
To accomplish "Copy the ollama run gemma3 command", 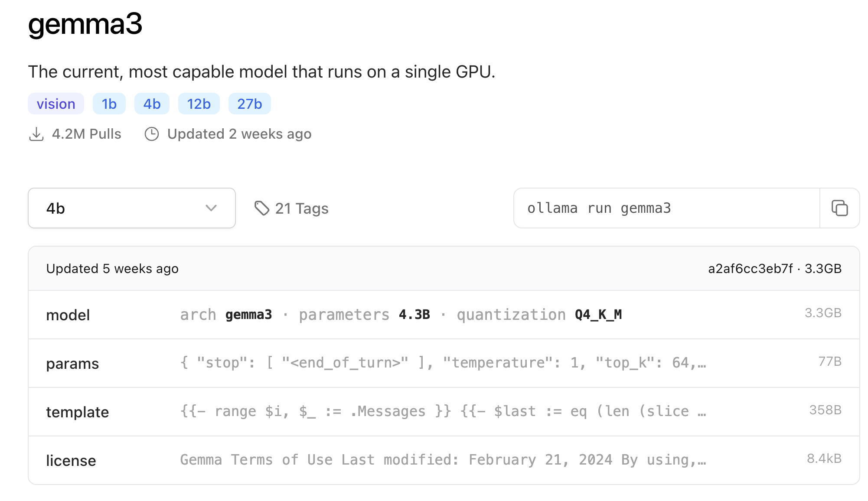I will [839, 208].
